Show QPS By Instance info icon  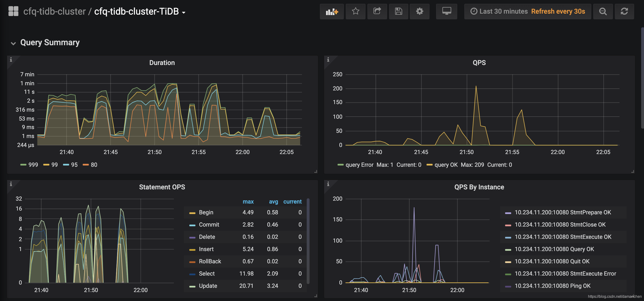(x=328, y=184)
